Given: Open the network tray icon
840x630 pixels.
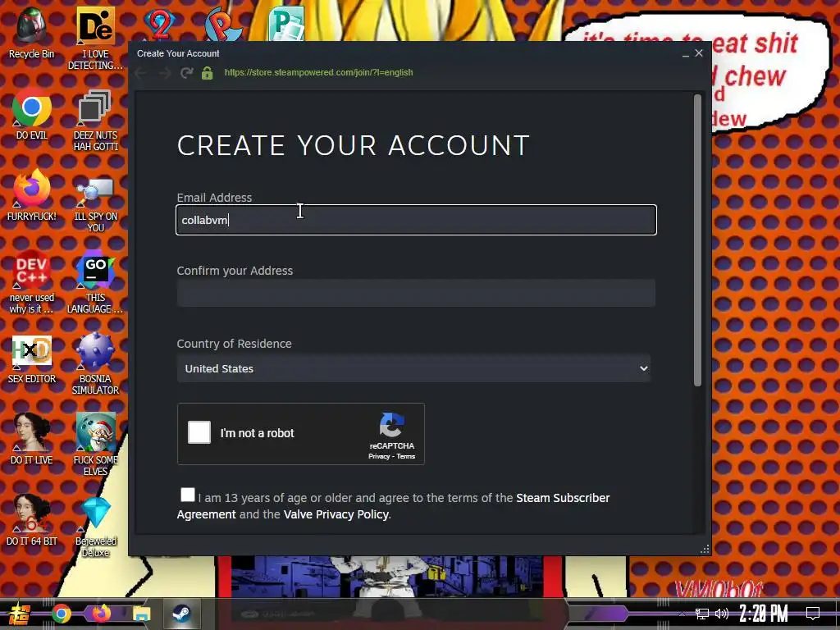Looking at the screenshot, I should click(701, 614).
